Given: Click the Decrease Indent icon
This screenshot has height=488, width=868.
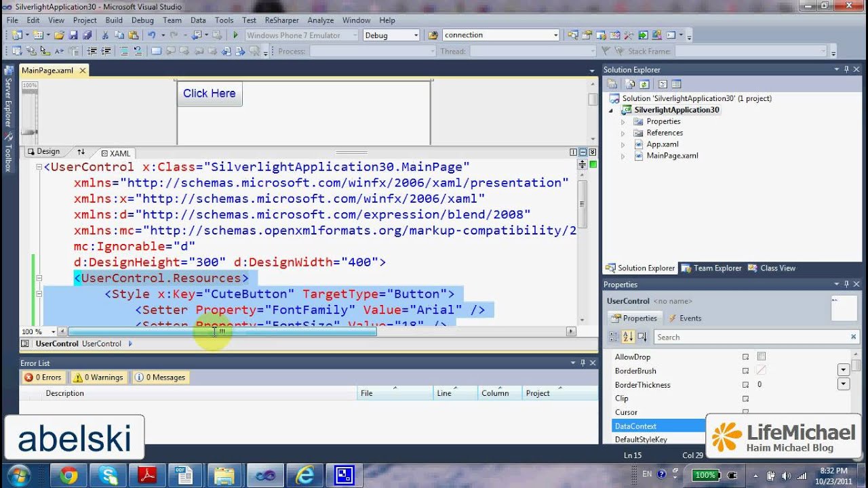Looking at the screenshot, I should [x=92, y=52].
